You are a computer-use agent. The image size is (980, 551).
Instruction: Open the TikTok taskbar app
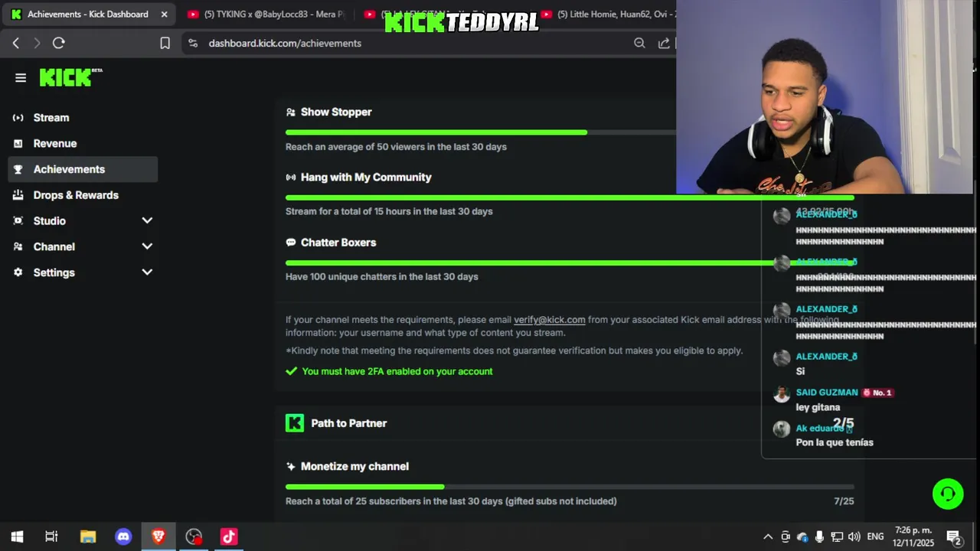click(x=229, y=536)
